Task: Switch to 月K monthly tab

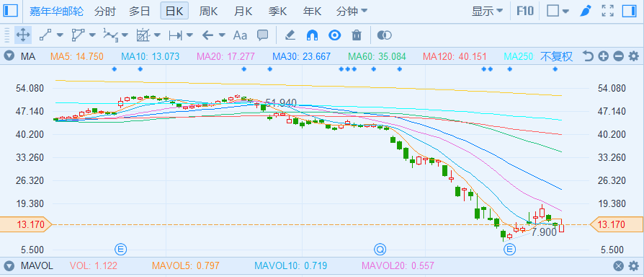Action: 243,11
